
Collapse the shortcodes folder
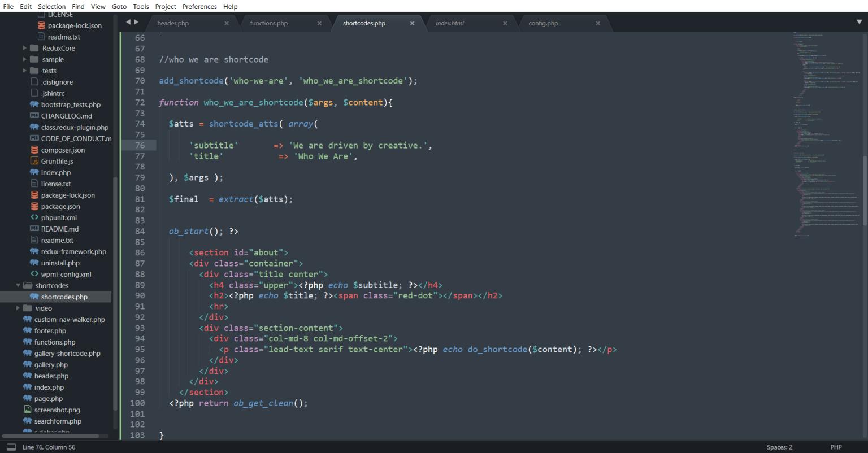click(18, 285)
